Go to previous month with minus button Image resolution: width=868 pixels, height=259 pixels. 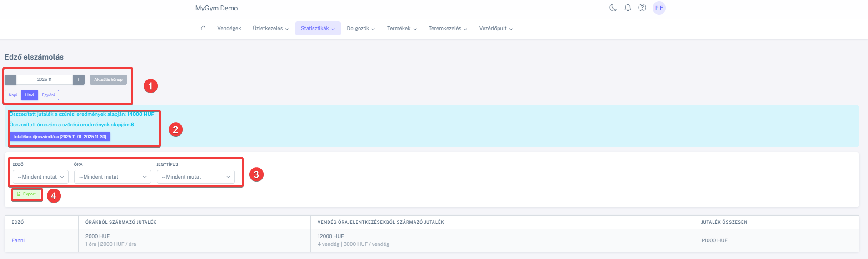click(x=10, y=80)
